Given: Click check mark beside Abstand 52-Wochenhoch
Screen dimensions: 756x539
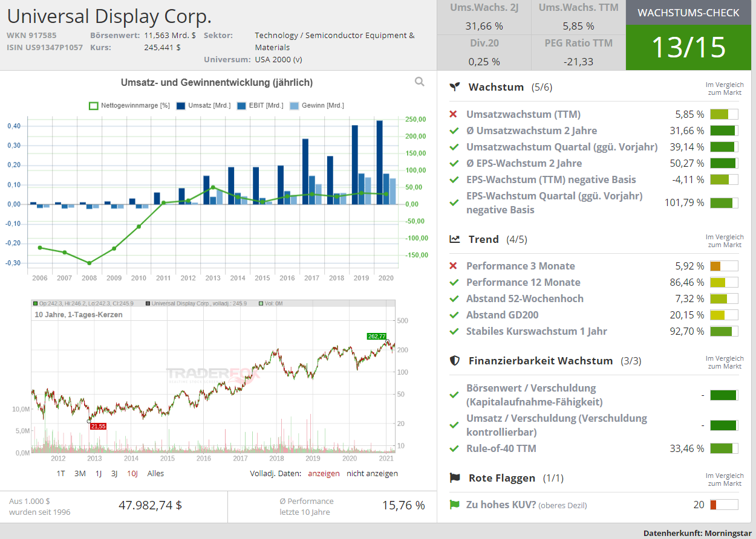Looking at the screenshot, I should (x=454, y=299).
